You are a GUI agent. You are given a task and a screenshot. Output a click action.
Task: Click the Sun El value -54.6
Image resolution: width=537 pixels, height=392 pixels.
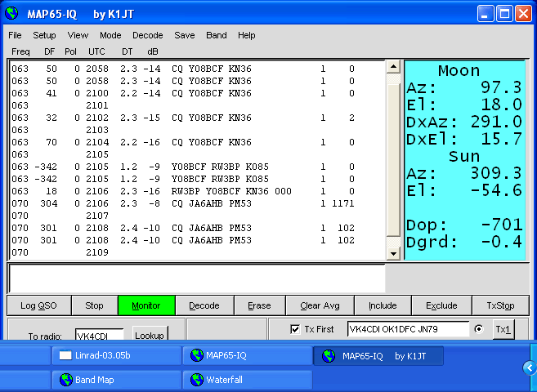[x=496, y=190]
